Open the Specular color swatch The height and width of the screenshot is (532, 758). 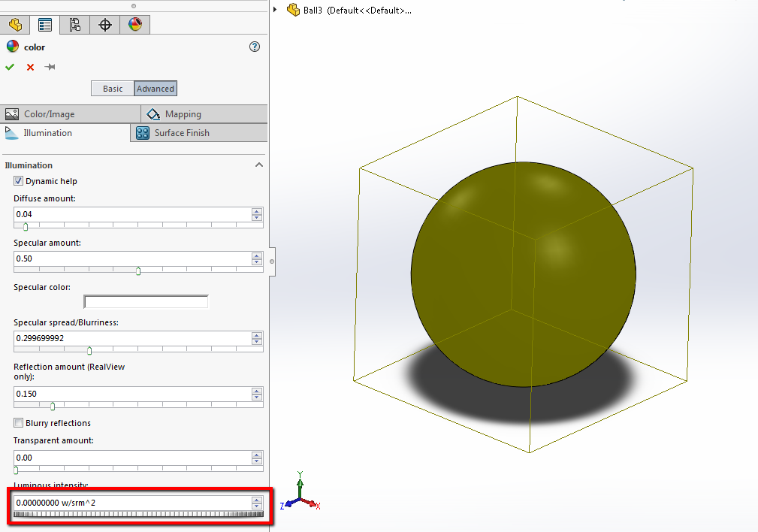pos(146,302)
